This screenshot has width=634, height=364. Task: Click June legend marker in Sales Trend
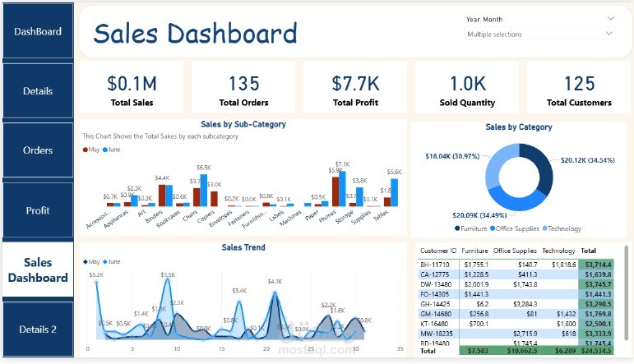(105, 262)
